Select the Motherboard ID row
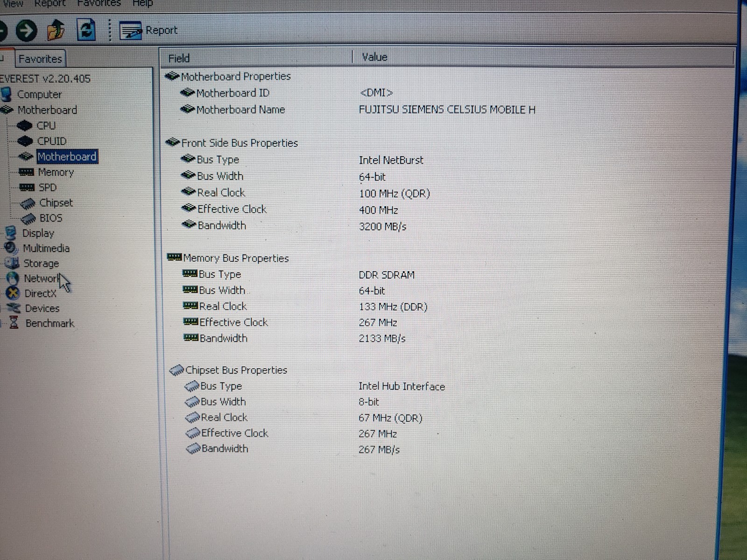Screen dimensions: 747x560 coord(225,93)
